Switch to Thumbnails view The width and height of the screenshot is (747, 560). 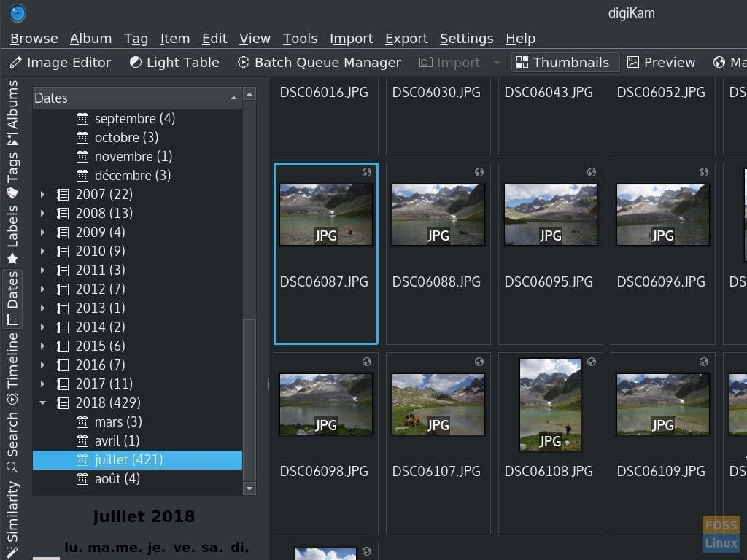tap(565, 63)
